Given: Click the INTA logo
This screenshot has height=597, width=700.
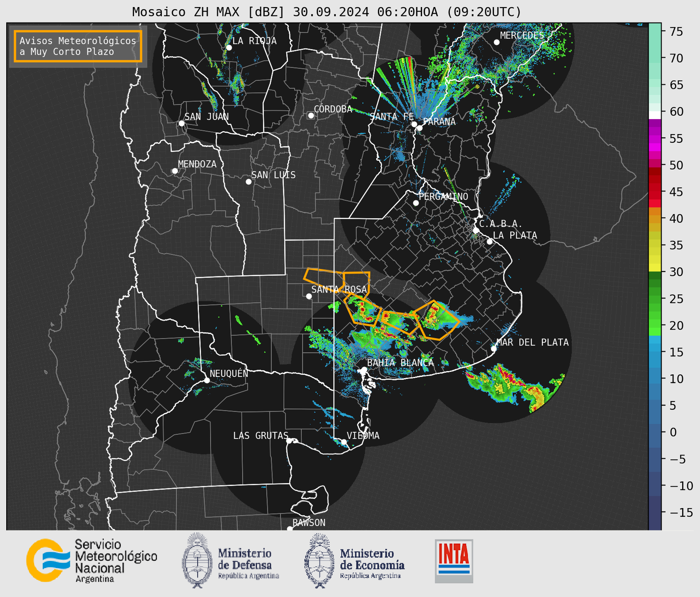Looking at the screenshot, I should click(x=454, y=561).
